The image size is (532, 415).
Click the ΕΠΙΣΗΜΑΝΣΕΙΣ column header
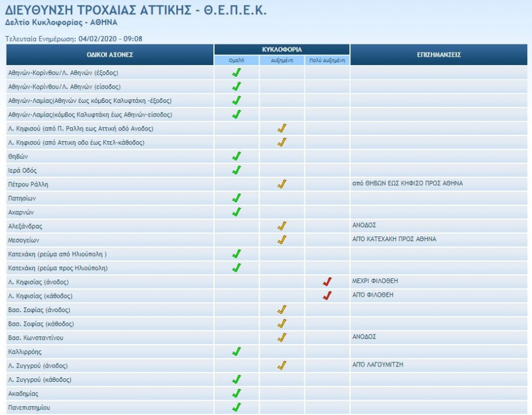(x=438, y=54)
